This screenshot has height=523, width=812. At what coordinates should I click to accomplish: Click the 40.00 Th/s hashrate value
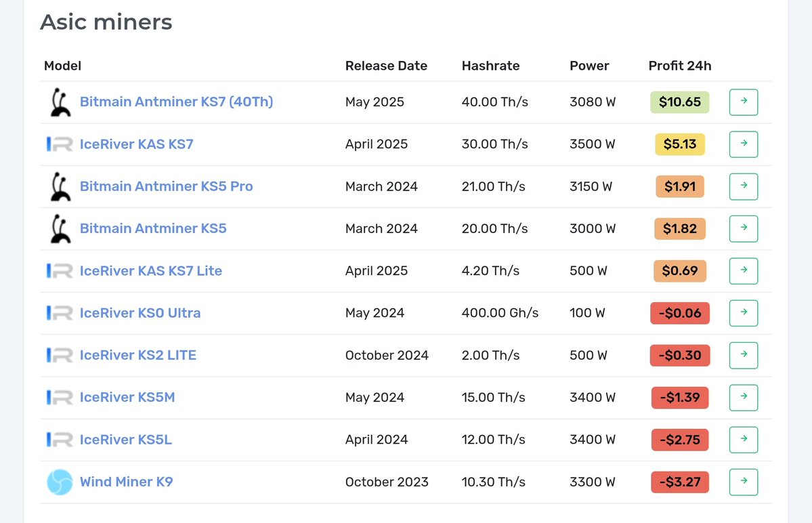494,102
